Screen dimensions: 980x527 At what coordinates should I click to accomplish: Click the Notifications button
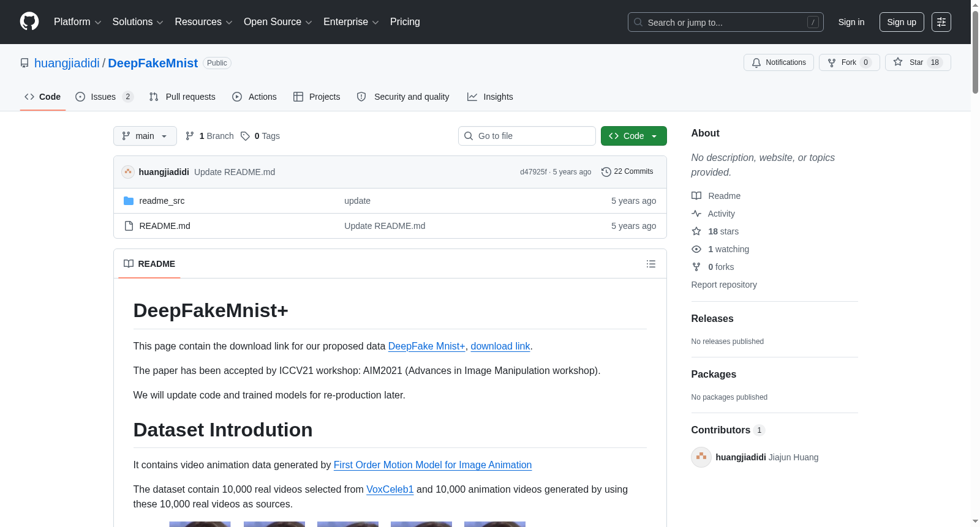pyautogui.click(x=778, y=62)
